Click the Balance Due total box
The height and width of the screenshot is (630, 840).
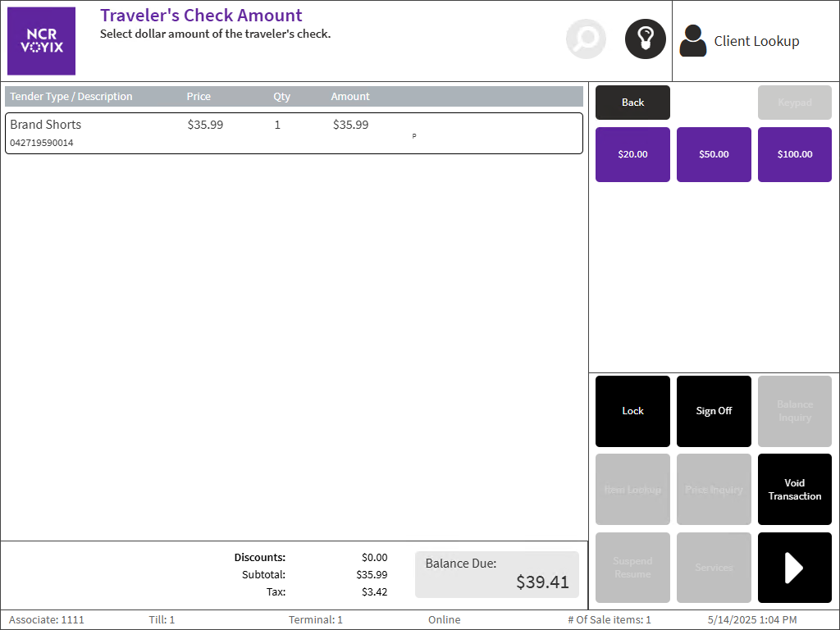click(496, 574)
